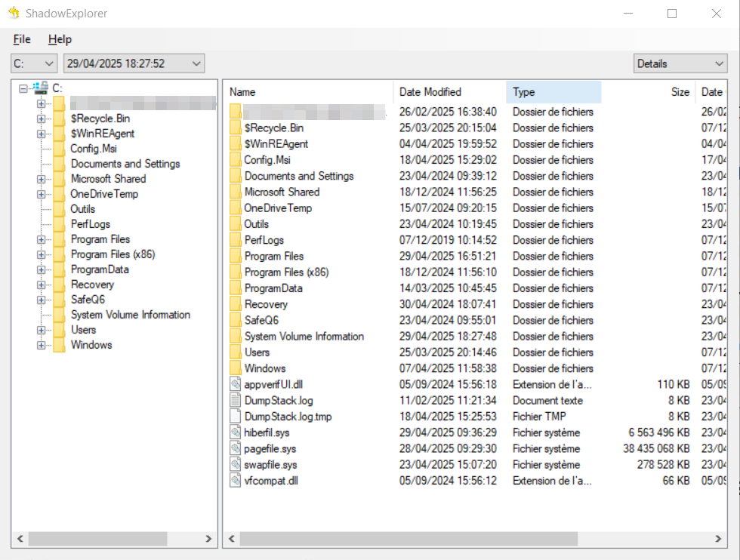Select the Documents and Settings row name

299,176
